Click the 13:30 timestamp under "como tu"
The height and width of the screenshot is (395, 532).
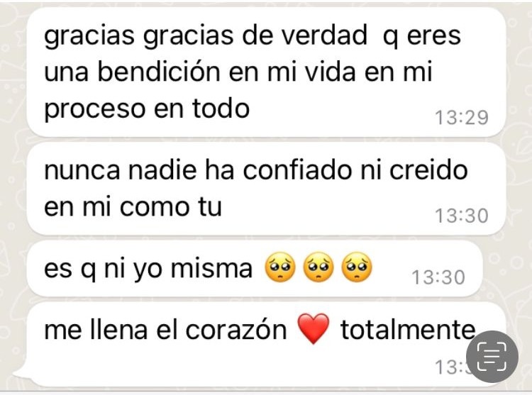coord(462,216)
